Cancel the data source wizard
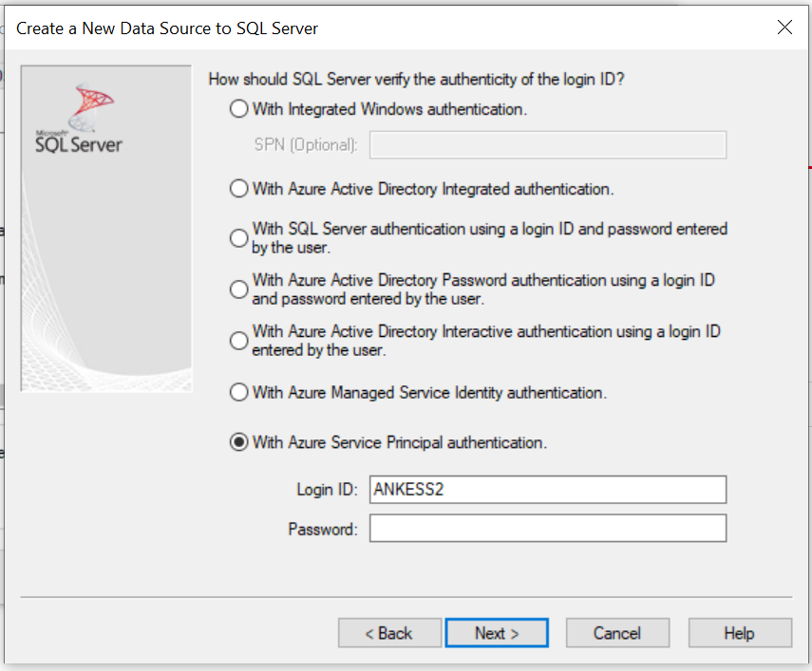812x671 pixels. pos(617,633)
